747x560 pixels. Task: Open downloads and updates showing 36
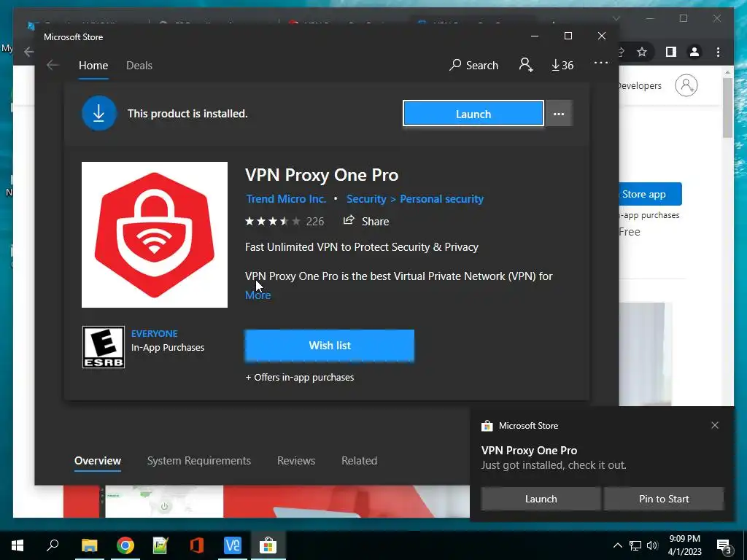(x=562, y=65)
